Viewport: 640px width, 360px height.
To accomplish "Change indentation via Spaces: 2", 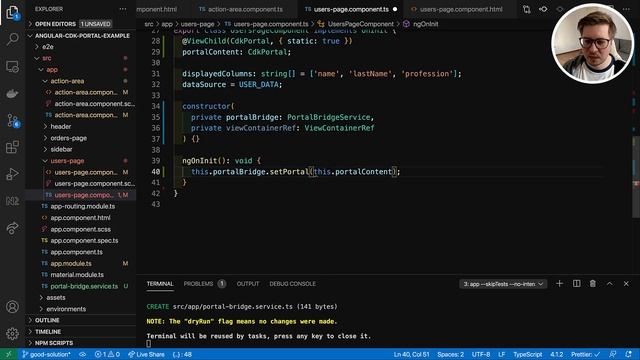I will (451, 354).
